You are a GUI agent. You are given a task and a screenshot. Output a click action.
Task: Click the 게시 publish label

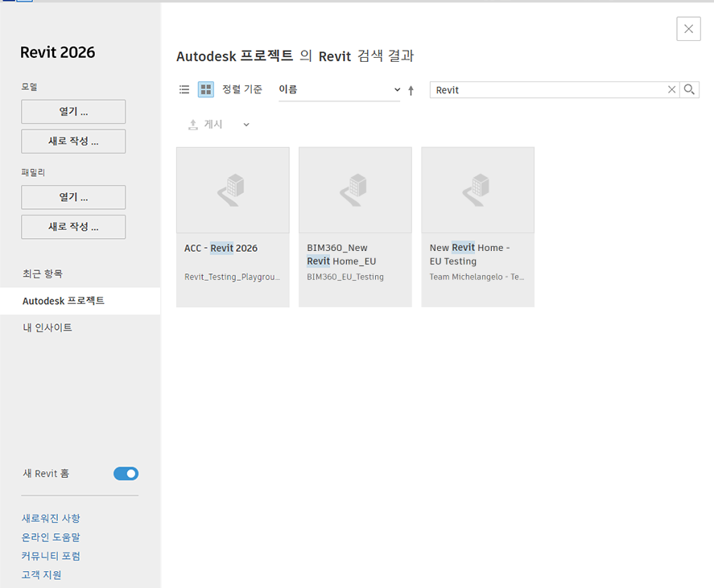(213, 124)
